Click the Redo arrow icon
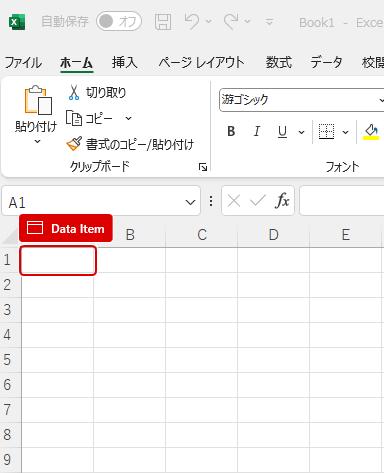Screen dimensions: 384x473 pos(231,21)
